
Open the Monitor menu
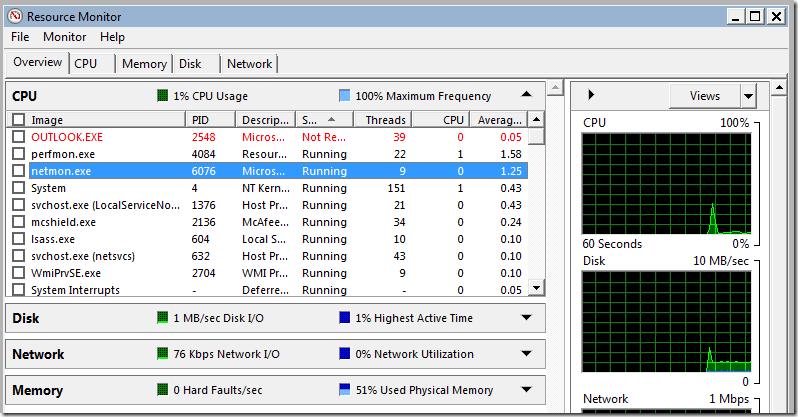click(x=64, y=37)
